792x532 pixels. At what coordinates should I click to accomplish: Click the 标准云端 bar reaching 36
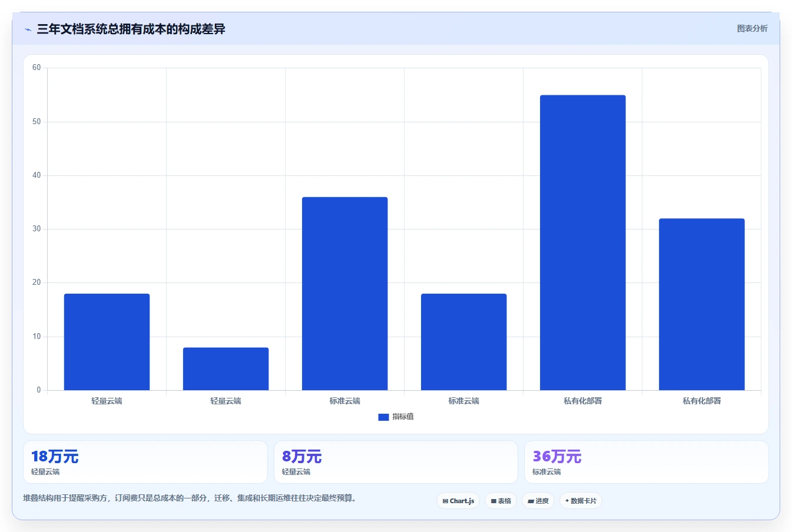344,294
